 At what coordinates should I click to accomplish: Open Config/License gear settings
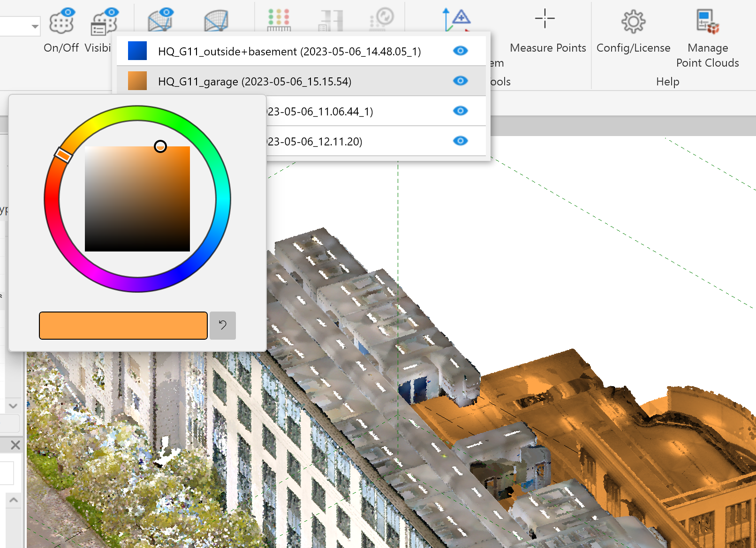click(633, 22)
